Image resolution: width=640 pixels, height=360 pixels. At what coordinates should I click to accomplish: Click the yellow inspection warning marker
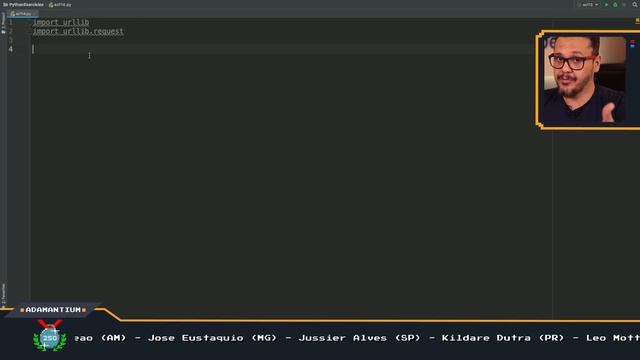[637, 20]
